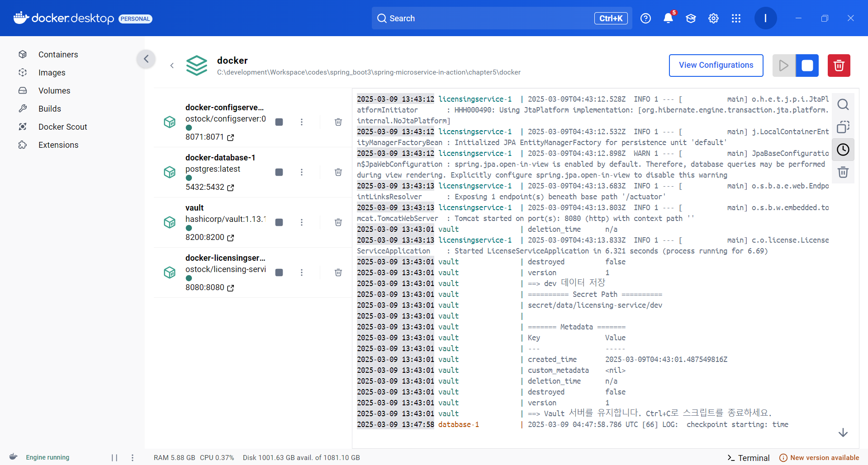
Task: Open the Terminal from status bar
Action: (x=748, y=458)
